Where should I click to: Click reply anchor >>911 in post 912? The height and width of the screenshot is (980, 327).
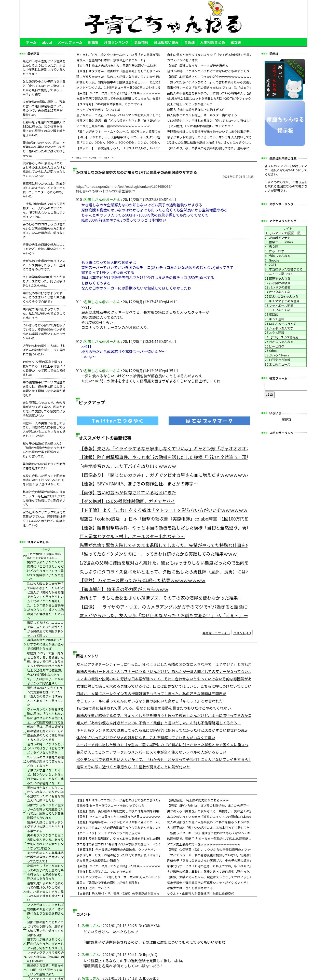coord(86,347)
